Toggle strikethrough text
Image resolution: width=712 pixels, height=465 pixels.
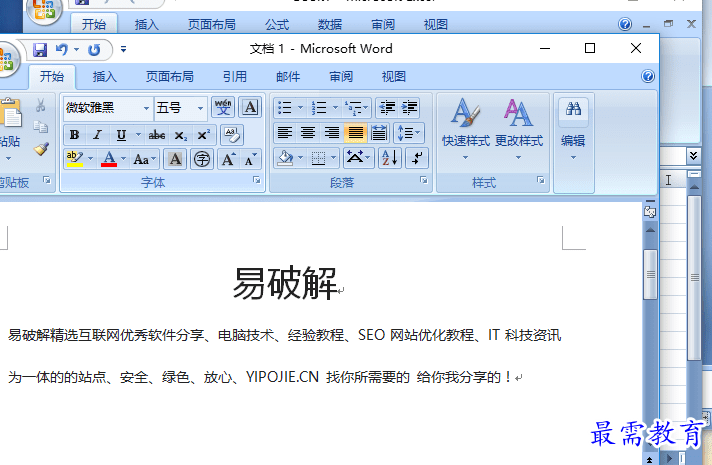tap(157, 135)
